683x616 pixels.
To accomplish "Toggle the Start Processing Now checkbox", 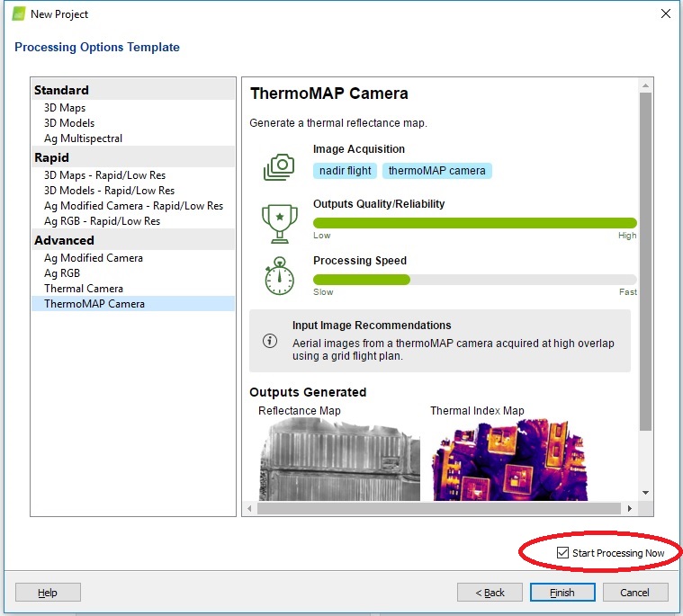I will [562, 553].
